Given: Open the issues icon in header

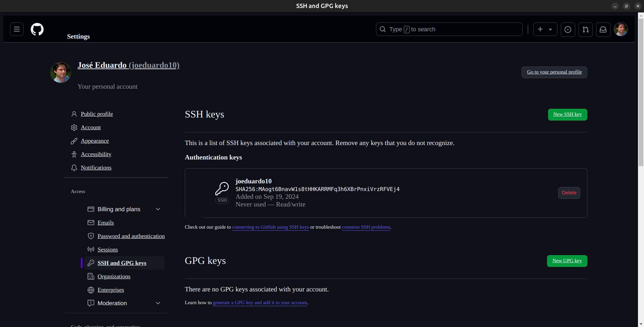Looking at the screenshot, I should point(568,30).
